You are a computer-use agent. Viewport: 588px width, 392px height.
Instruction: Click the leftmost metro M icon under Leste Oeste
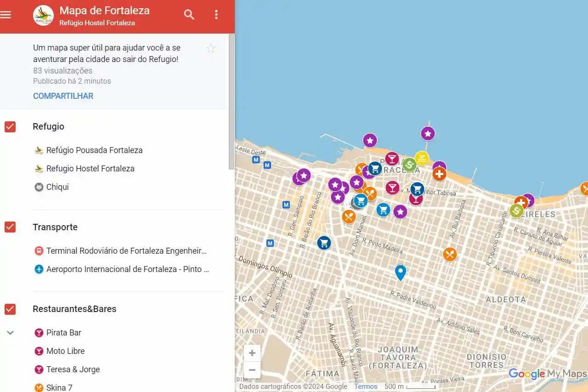point(256,159)
